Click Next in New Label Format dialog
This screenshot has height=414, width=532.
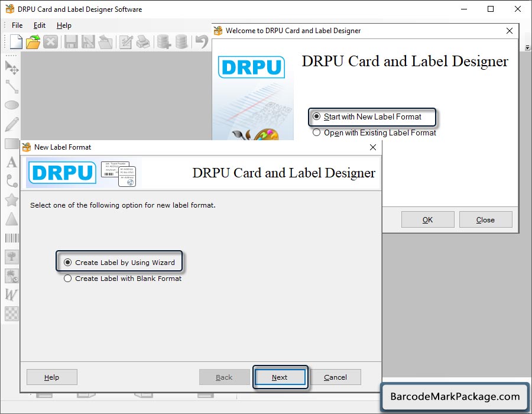280,377
